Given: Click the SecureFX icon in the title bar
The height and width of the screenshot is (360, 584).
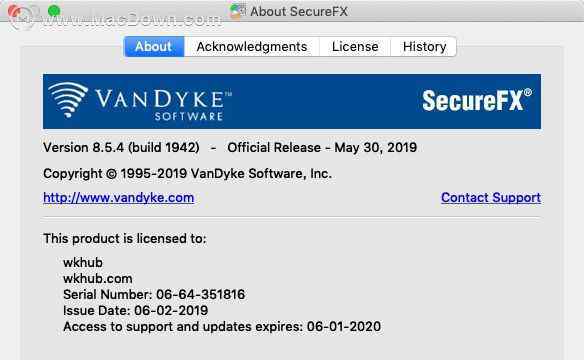Looking at the screenshot, I should [238, 11].
